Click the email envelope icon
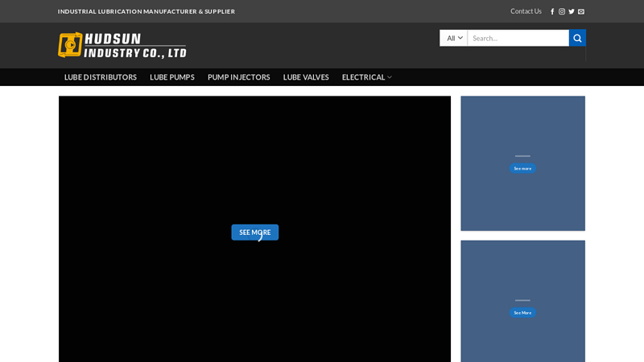The image size is (644, 362). [580, 11]
